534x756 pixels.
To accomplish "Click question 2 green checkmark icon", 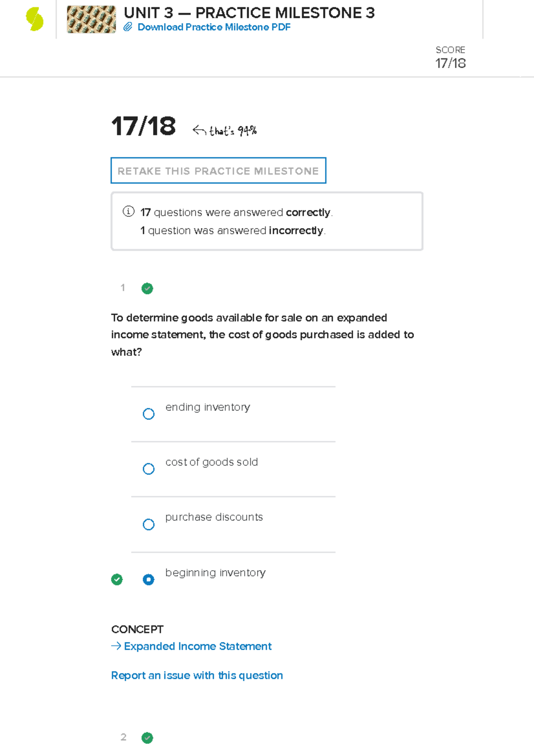I will pos(147,738).
